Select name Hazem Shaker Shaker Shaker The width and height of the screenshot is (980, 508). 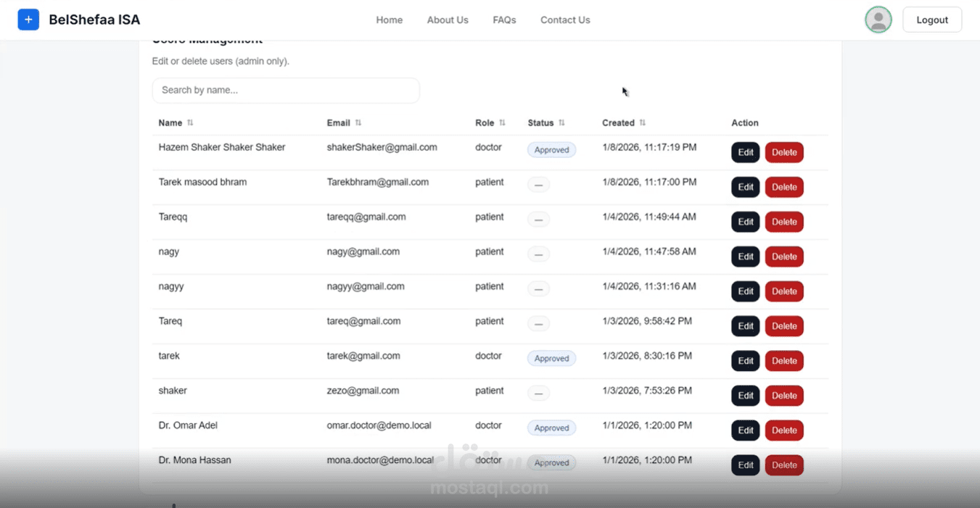coord(222,147)
